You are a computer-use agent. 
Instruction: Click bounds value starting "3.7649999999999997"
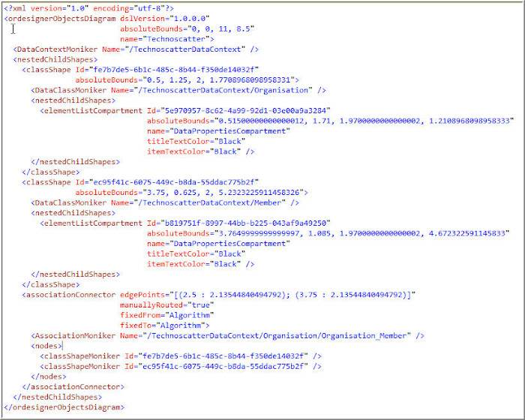(361, 233)
